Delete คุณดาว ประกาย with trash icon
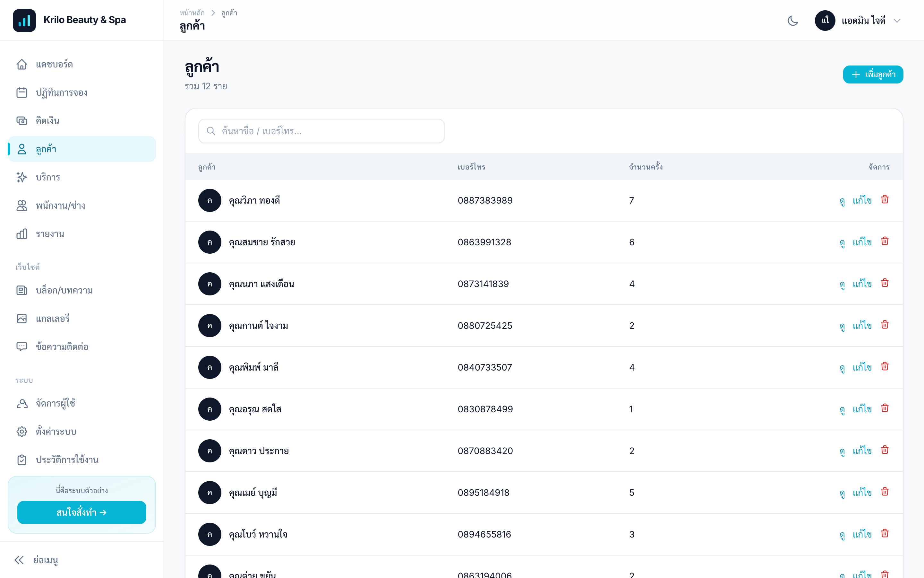This screenshot has width=924, height=578. 885,450
